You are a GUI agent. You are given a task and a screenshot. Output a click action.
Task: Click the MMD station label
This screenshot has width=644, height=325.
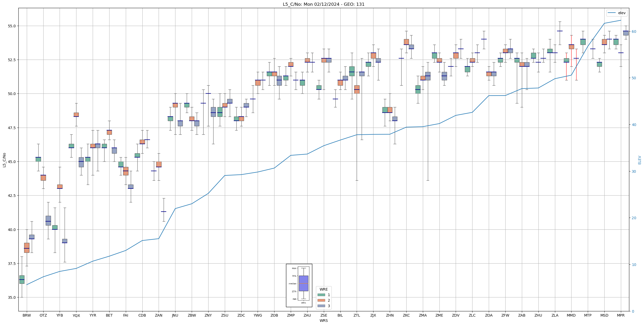[x=571, y=315]
